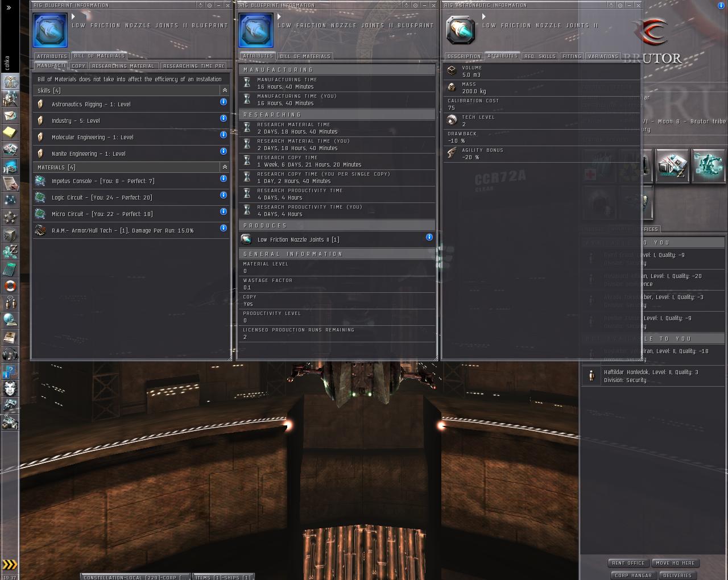
Task: Click the Low Friction Nozzle Joints II module thumbnail
Action: click(461, 30)
